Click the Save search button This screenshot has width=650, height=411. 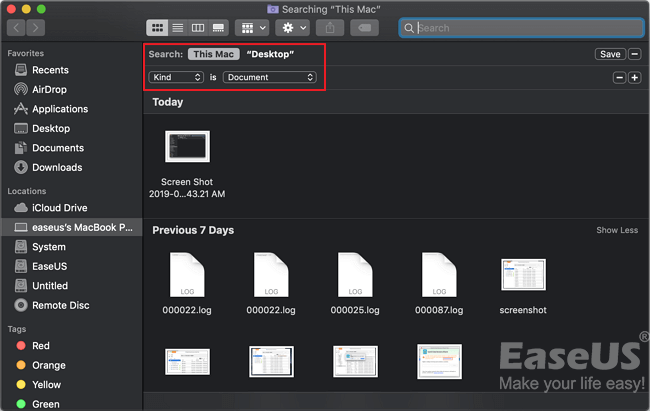[609, 54]
